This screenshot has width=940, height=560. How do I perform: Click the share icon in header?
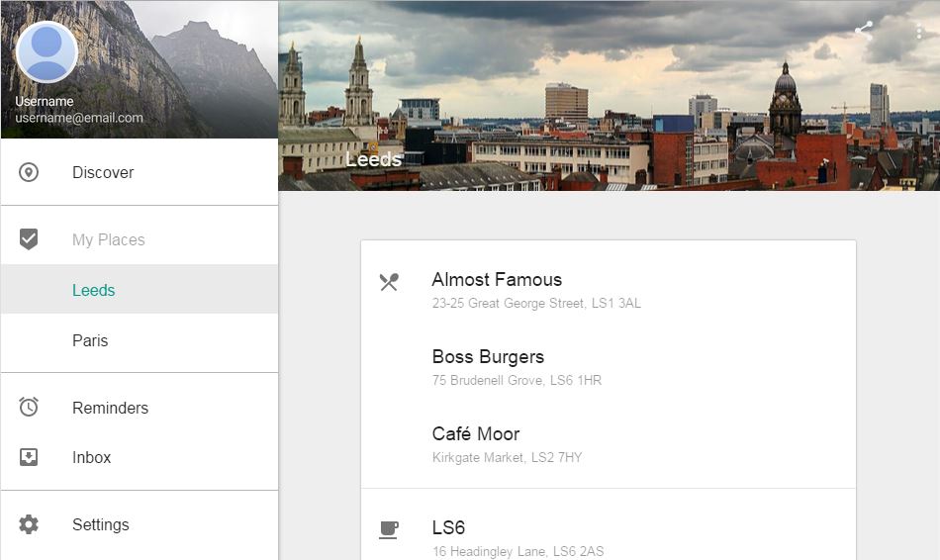pos(864,30)
